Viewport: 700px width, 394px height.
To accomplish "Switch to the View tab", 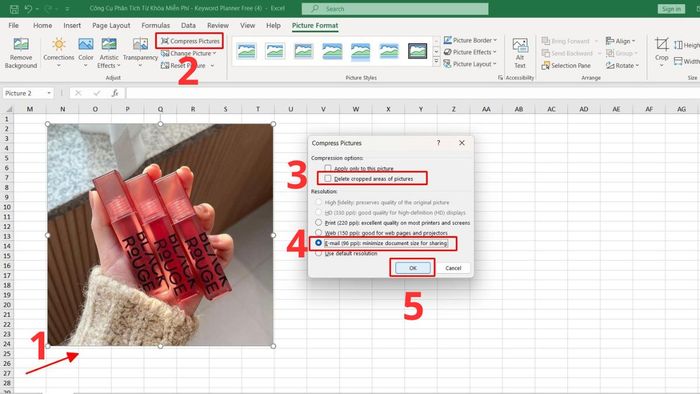I will click(247, 25).
